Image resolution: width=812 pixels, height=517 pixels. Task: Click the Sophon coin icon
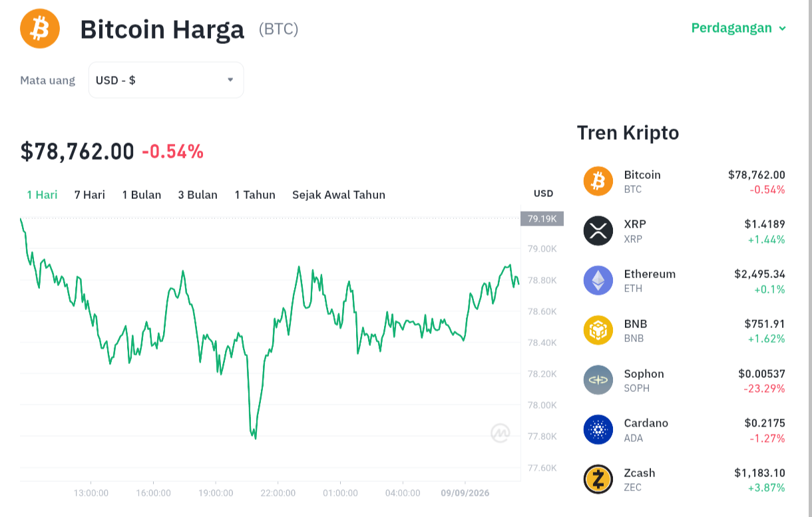[598, 380]
